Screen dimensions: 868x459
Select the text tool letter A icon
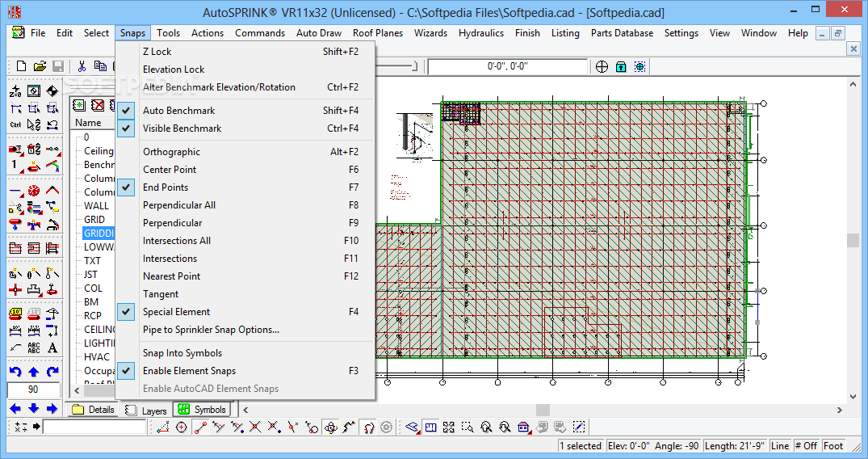coord(52,347)
